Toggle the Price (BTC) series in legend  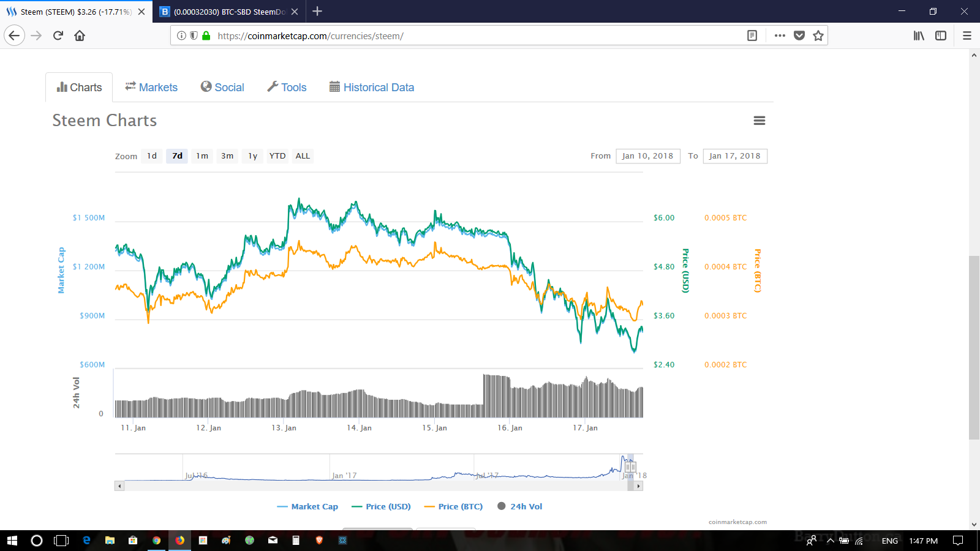click(453, 506)
